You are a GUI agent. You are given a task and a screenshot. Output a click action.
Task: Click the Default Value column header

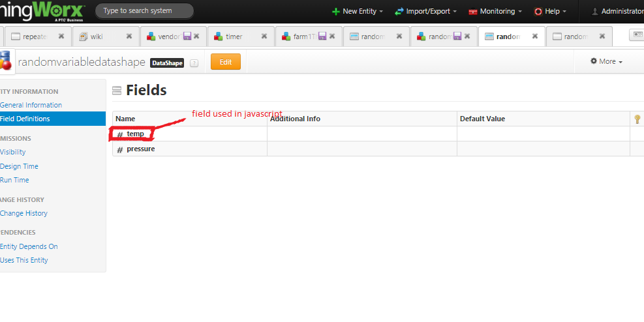pos(544,119)
